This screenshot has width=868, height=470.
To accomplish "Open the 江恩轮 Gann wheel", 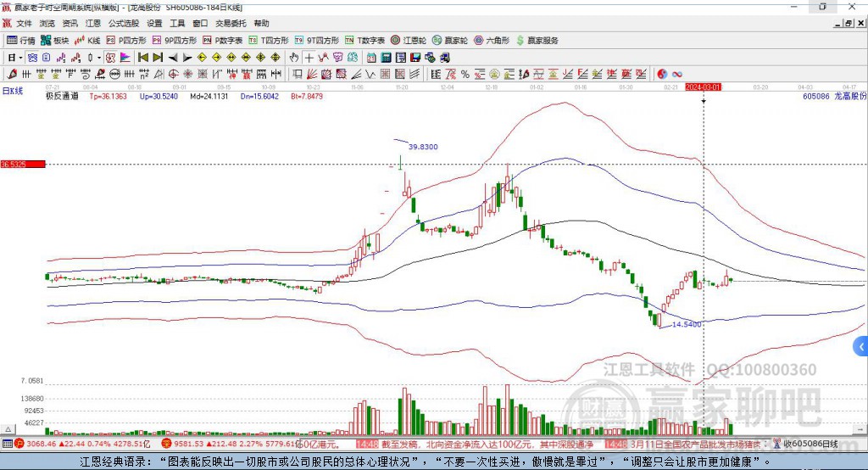I will coord(409,41).
